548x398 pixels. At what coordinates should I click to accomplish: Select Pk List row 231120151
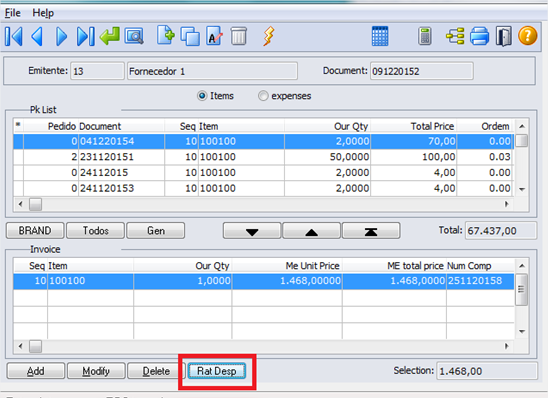tap(263, 157)
